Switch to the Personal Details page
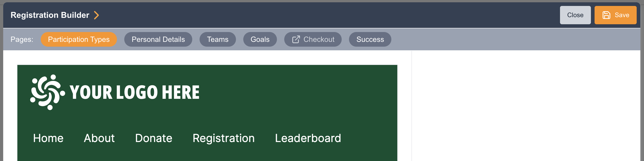Screen dimensions: 644x161 158,40
